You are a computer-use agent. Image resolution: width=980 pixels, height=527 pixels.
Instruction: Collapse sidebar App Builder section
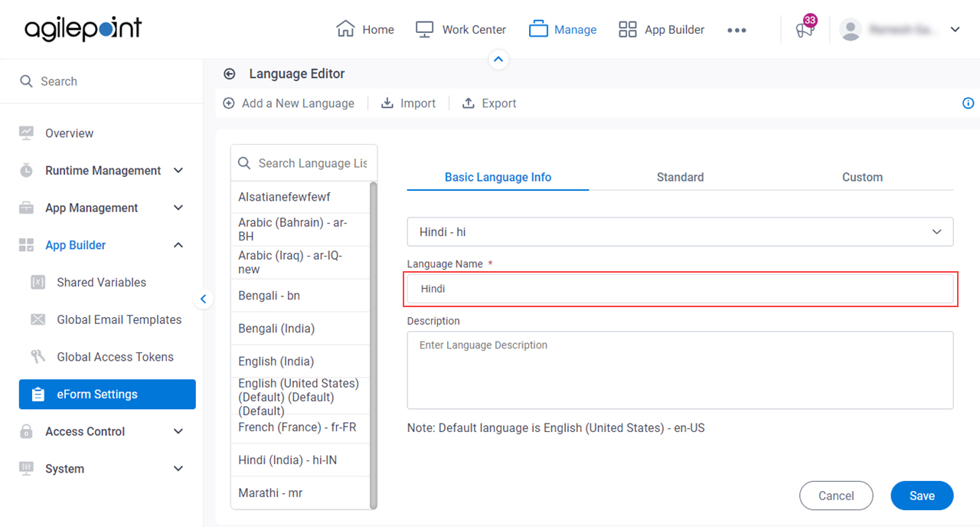178,245
